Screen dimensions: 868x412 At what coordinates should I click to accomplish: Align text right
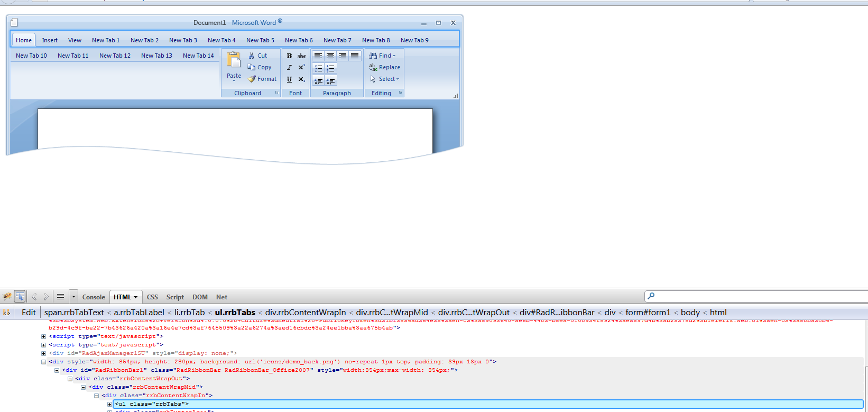pyautogui.click(x=343, y=56)
